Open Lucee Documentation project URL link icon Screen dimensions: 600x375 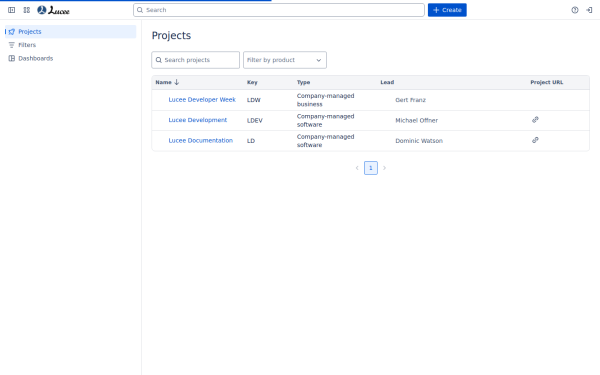(x=535, y=140)
